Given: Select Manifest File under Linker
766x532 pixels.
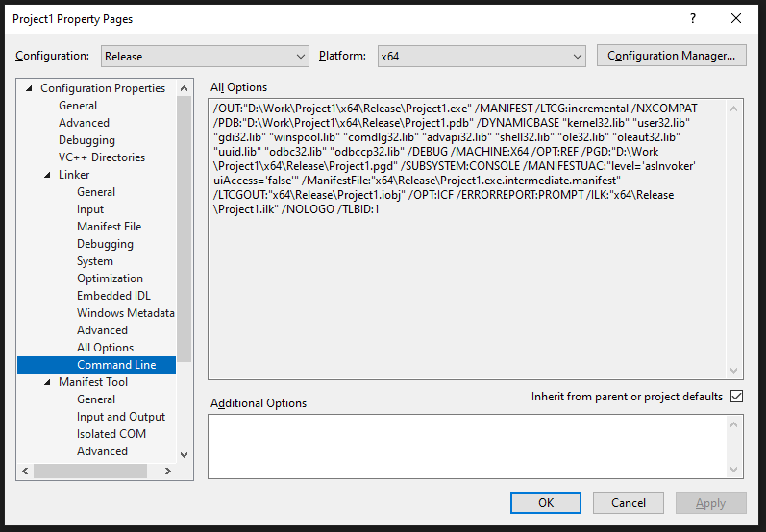Looking at the screenshot, I should 109,227.
